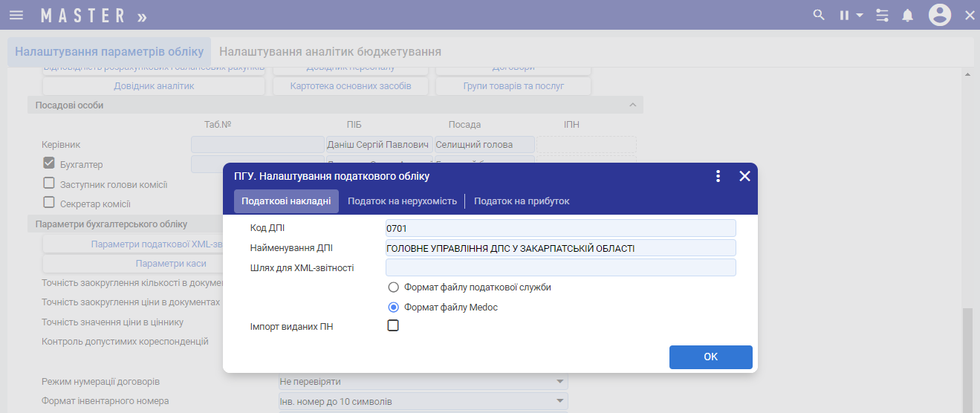Viewport: 980px width, 413px height.
Task: Open dialog three-dot options menu
Action: [718, 176]
